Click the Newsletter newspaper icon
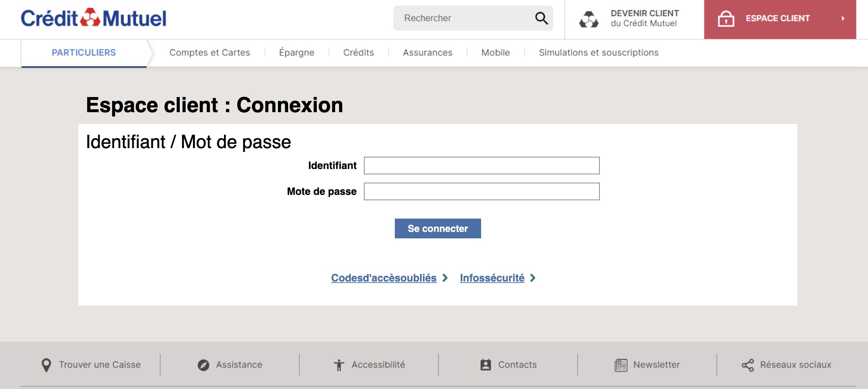The height and width of the screenshot is (389, 868). point(621,365)
